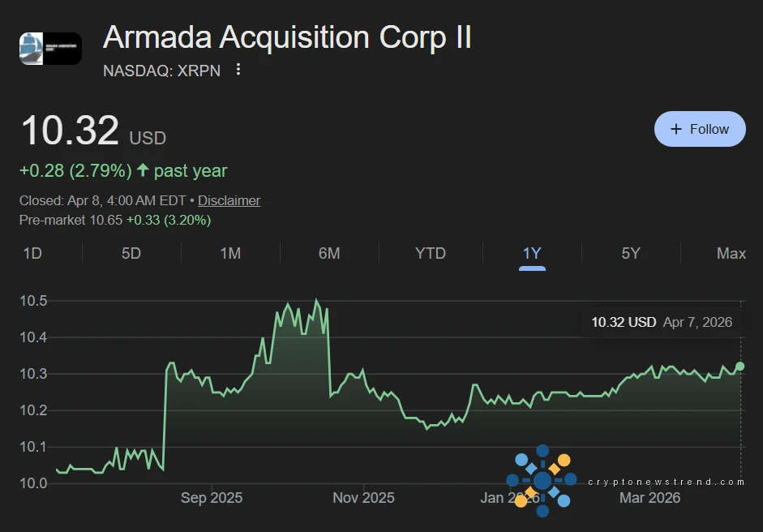Select the active 1Y tab
Screen dimensions: 763x532
click(x=532, y=253)
